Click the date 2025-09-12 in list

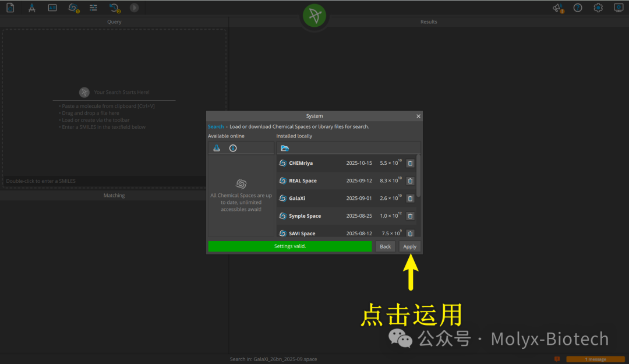tap(359, 181)
